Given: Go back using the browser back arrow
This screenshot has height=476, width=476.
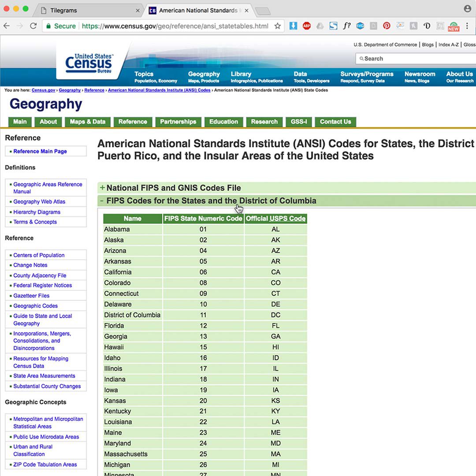Looking at the screenshot, I should click(x=7, y=26).
